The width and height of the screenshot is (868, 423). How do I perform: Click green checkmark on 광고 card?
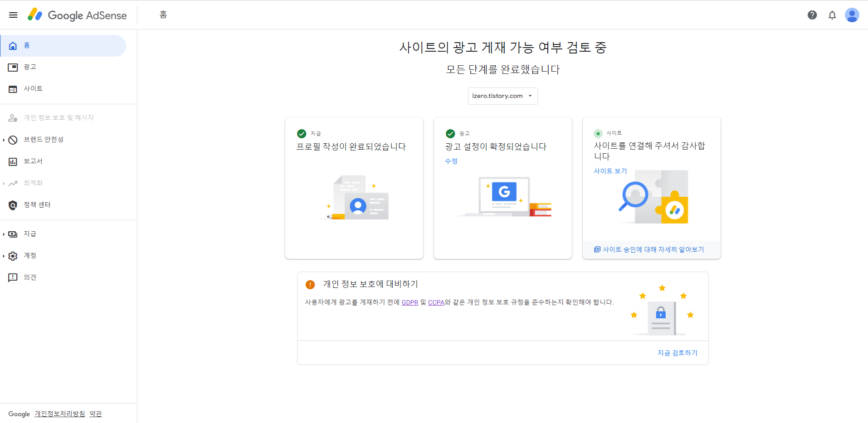point(450,133)
